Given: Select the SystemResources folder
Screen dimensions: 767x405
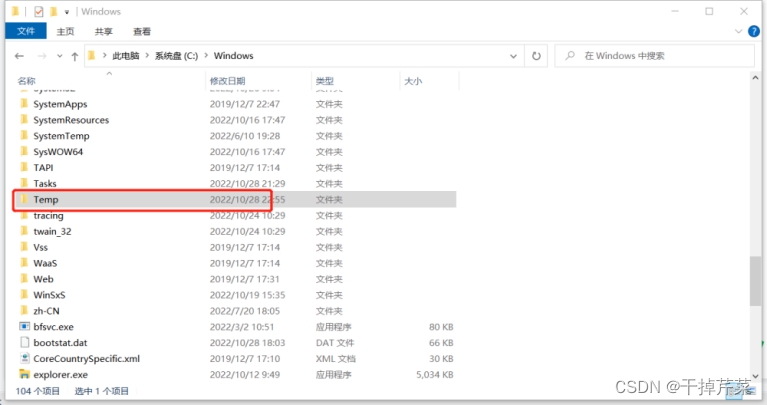Looking at the screenshot, I should (71, 120).
